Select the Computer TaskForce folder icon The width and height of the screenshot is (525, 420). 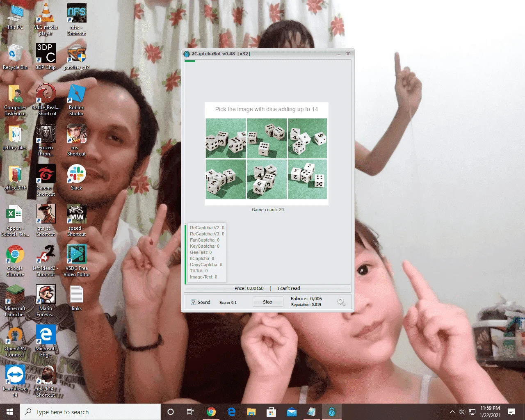[x=15, y=100]
